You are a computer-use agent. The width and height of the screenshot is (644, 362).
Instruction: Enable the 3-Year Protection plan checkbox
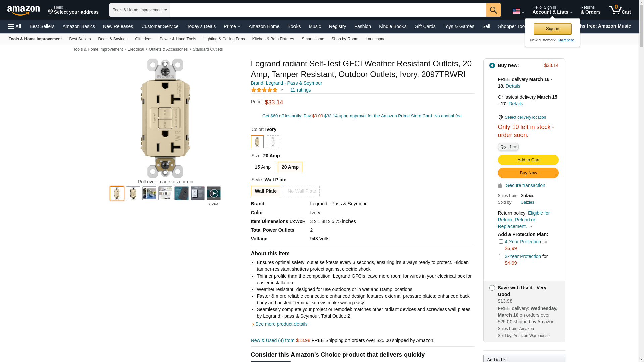coord(501,256)
